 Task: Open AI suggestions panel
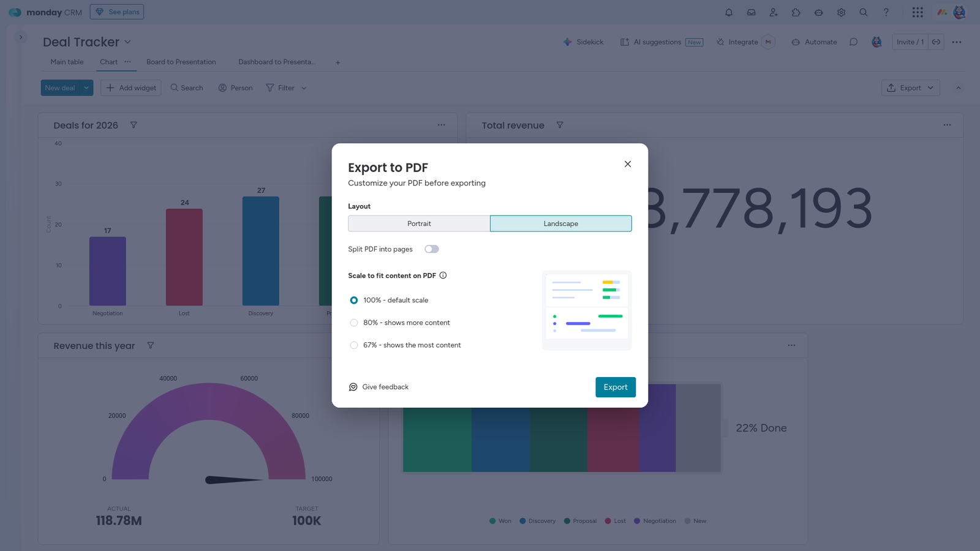pos(657,42)
